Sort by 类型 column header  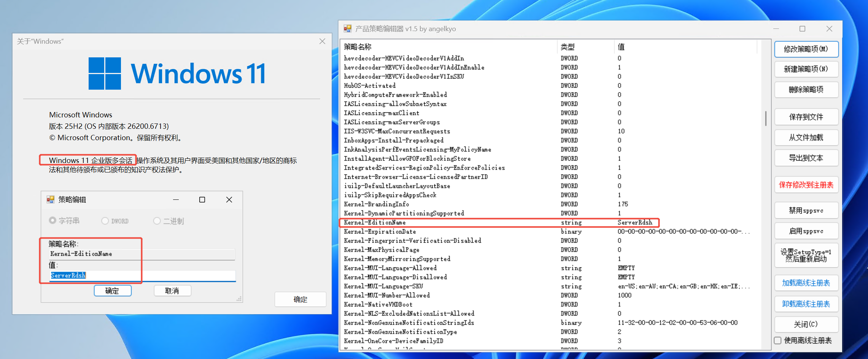pos(586,47)
